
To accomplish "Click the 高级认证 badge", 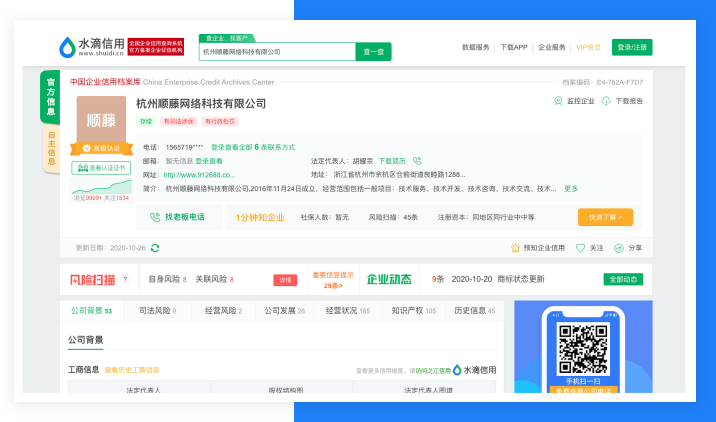I will pos(101,148).
